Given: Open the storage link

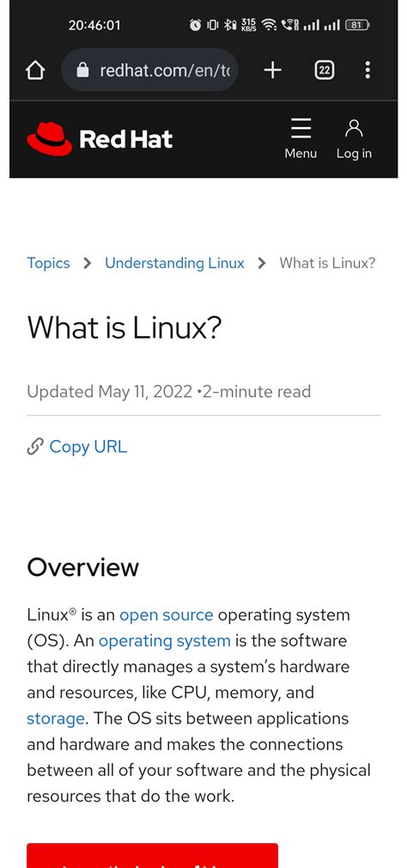Looking at the screenshot, I should tap(55, 718).
